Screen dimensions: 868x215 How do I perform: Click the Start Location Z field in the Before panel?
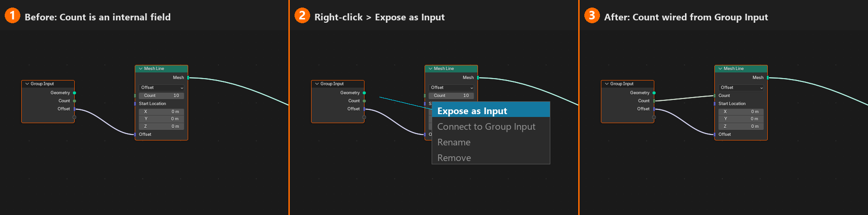pyautogui.click(x=162, y=126)
